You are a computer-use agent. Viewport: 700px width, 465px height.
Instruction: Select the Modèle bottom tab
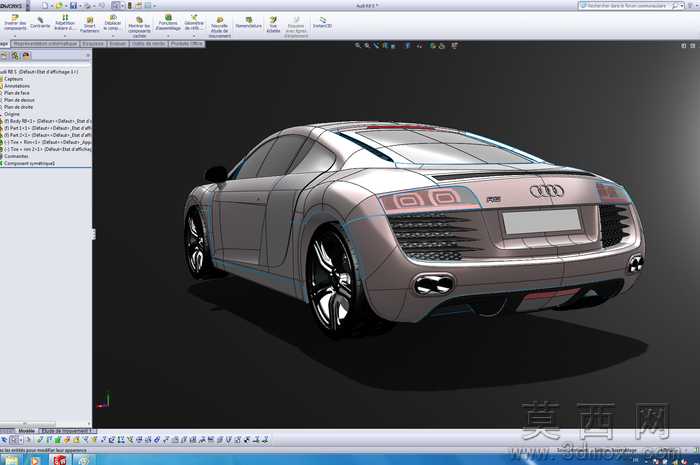point(26,431)
